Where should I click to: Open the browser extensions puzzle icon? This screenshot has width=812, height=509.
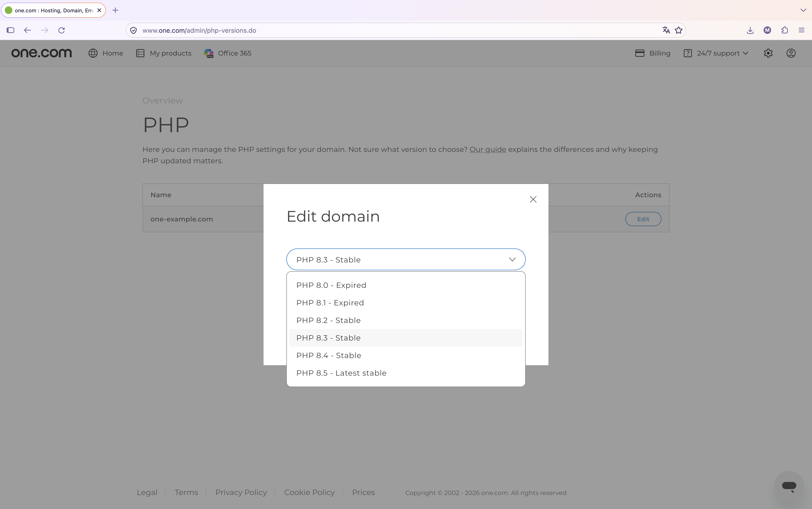pos(784,30)
